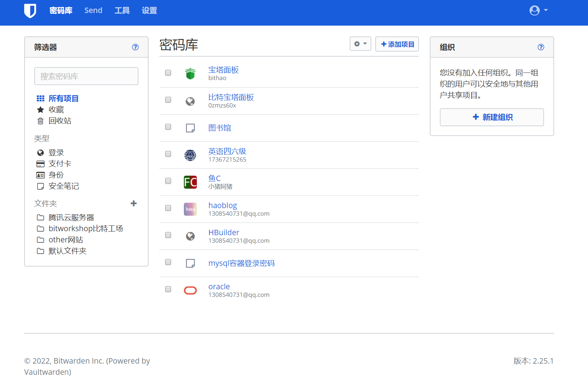Click the 小猪阿猪 username text
Image resolution: width=588 pixels, height=391 pixels.
(221, 186)
